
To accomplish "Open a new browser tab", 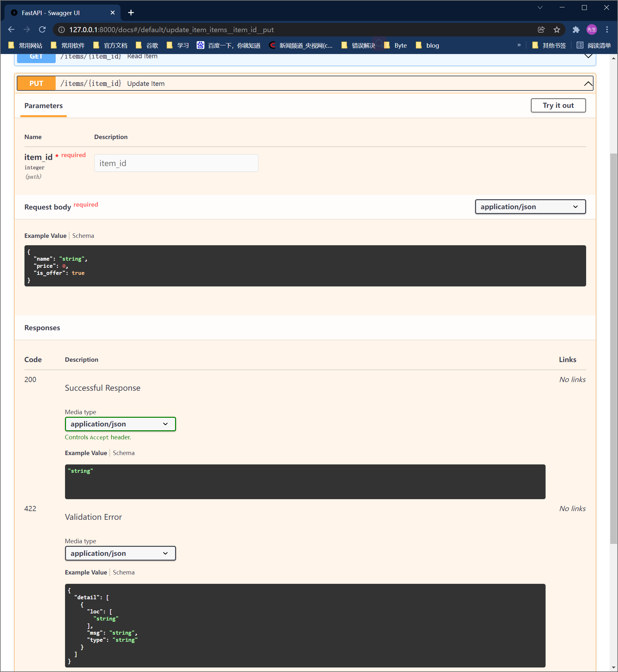I will (x=131, y=13).
